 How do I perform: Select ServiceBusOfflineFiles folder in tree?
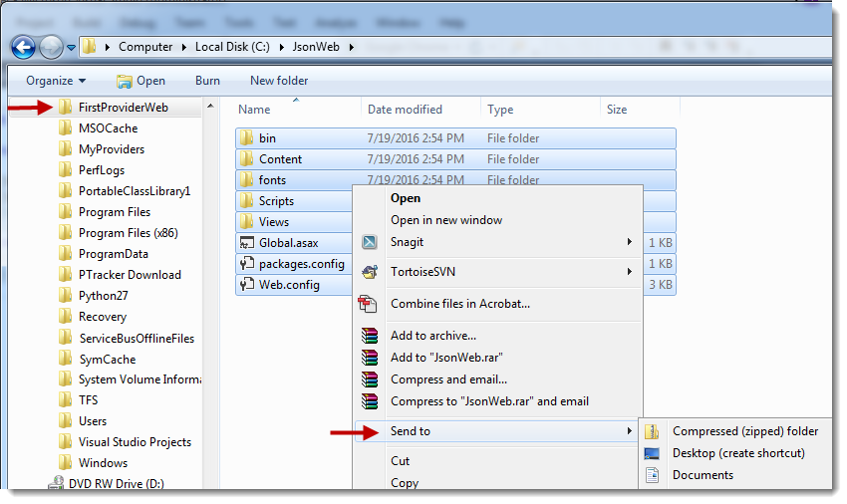pyautogui.click(x=137, y=340)
